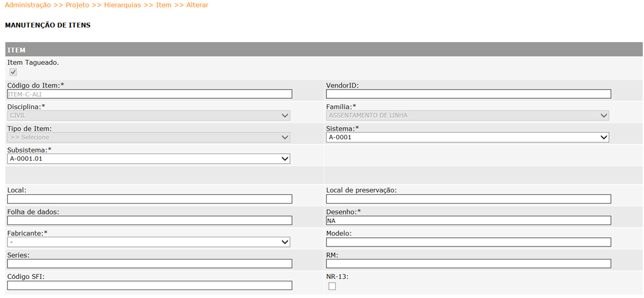Open the Tipo de Item dropdown
This screenshot has width=644, height=298.
pos(149,137)
